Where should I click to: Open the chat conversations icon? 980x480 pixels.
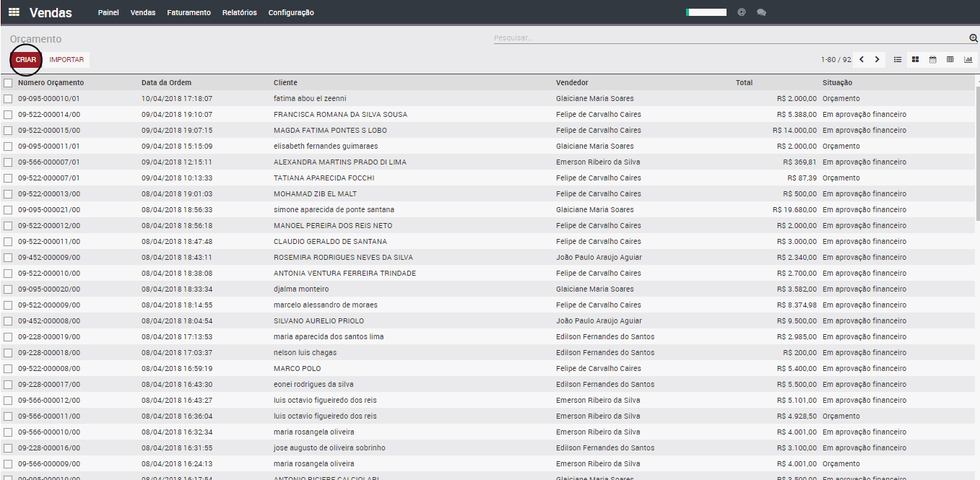click(761, 12)
